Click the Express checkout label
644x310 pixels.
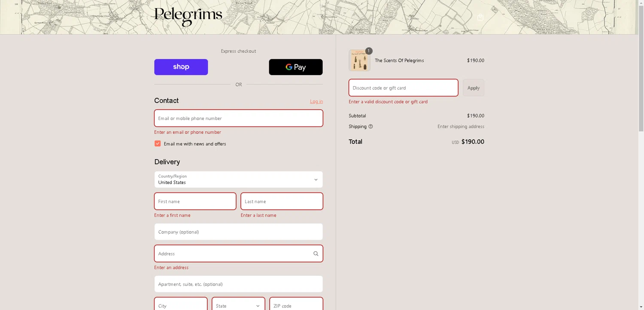(x=238, y=51)
